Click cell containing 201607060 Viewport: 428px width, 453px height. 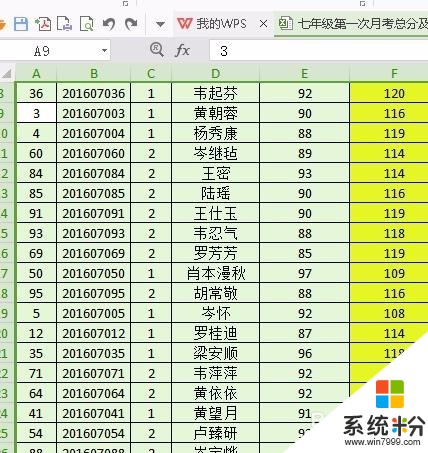[94, 153]
